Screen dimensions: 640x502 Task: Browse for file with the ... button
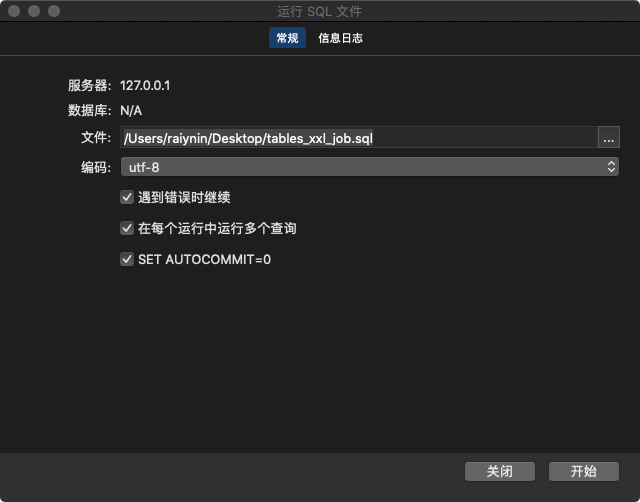609,138
